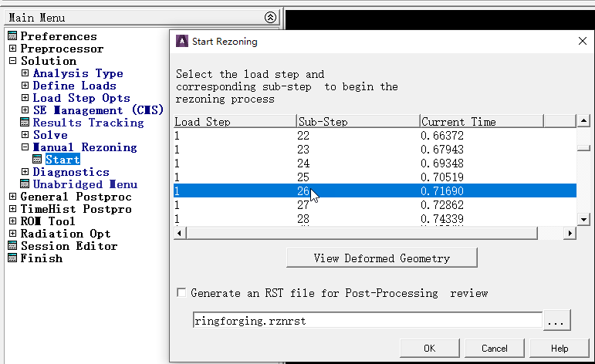Click OK in Start Rezoning
Viewport: 595px width, 364px height.
click(x=430, y=348)
